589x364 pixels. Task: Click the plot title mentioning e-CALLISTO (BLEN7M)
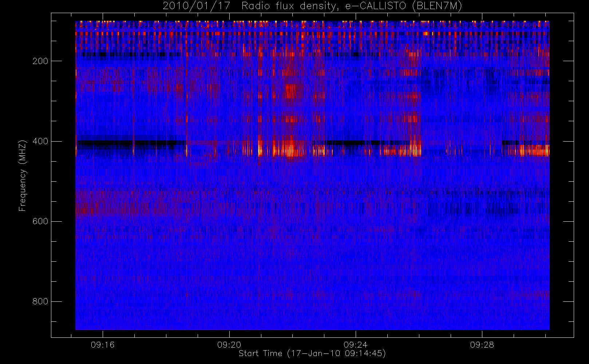coord(312,6)
